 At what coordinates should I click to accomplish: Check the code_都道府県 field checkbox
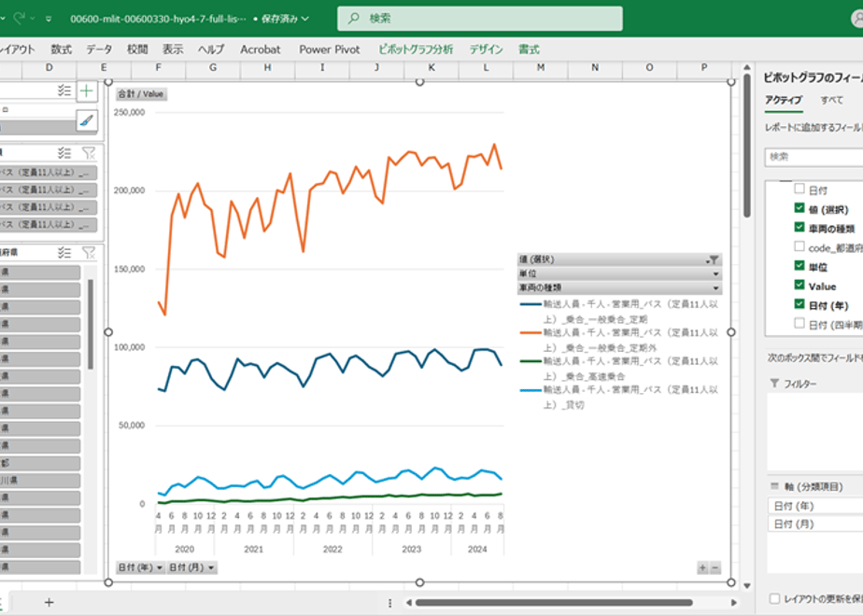(799, 246)
